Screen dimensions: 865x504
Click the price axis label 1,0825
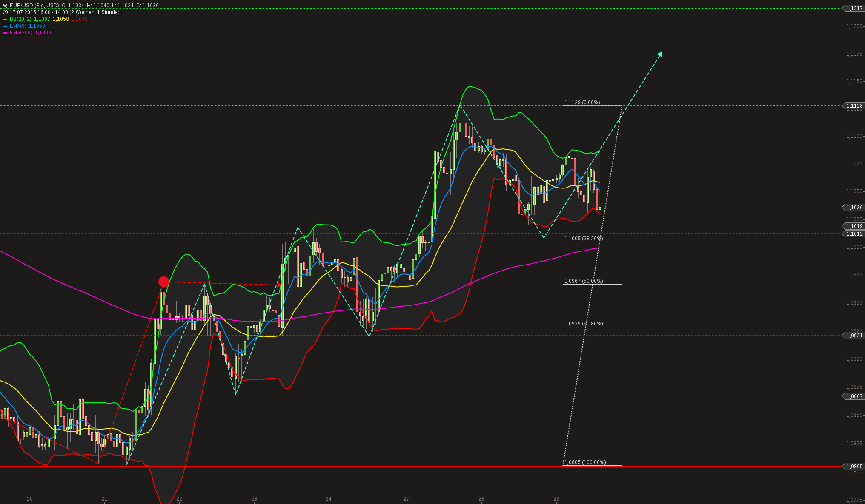[854, 444]
